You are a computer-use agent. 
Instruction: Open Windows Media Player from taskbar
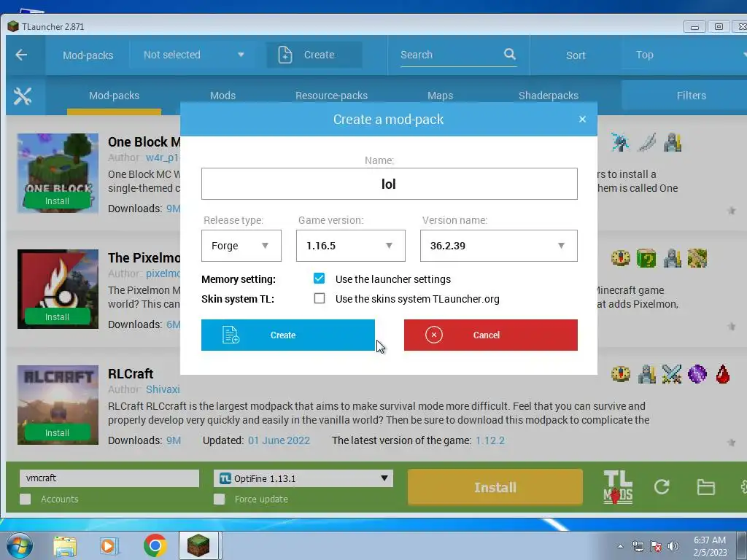point(109,546)
